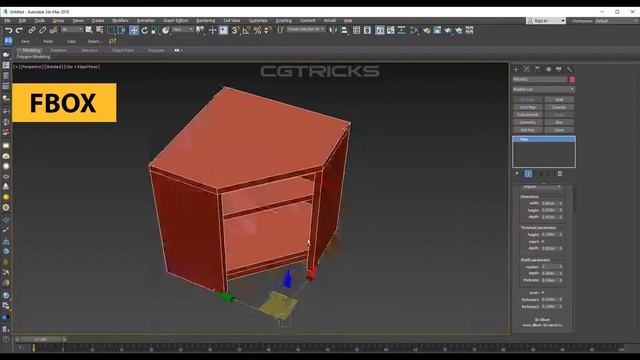This screenshot has width=640, height=360.
Task: Click the Undo arrow in main toolbar
Action: click(x=9, y=30)
